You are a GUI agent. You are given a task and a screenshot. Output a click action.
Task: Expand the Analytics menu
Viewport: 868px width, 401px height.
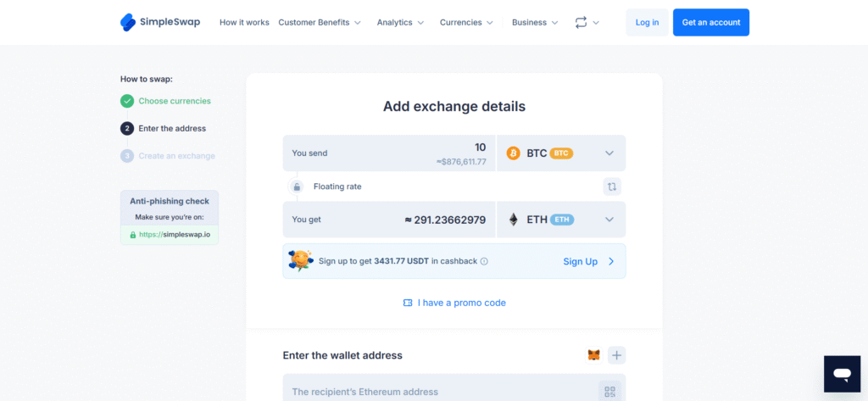400,23
